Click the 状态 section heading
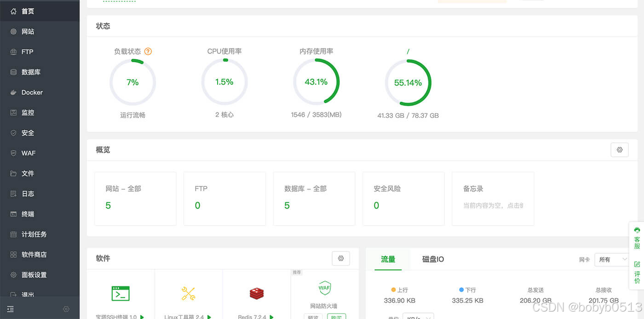Screen dimensions: 644x319 [103, 26]
